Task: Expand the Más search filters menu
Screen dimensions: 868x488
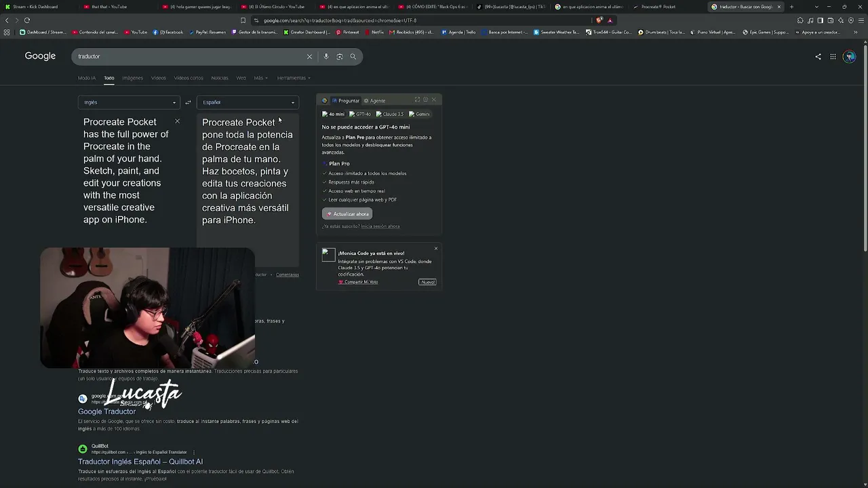Action: click(260, 78)
